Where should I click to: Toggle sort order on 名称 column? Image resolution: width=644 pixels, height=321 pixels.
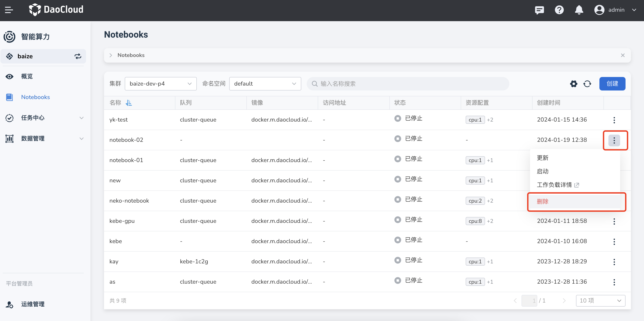coord(129,103)
